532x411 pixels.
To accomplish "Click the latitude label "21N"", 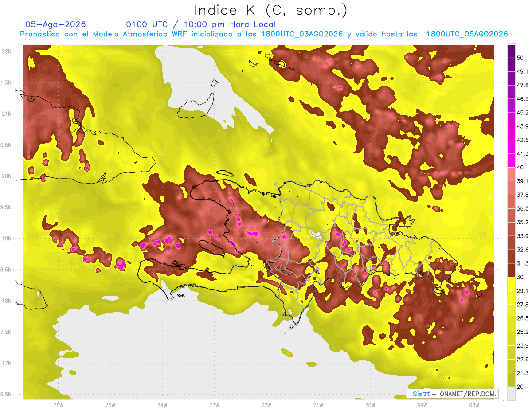I will (7, 114).
